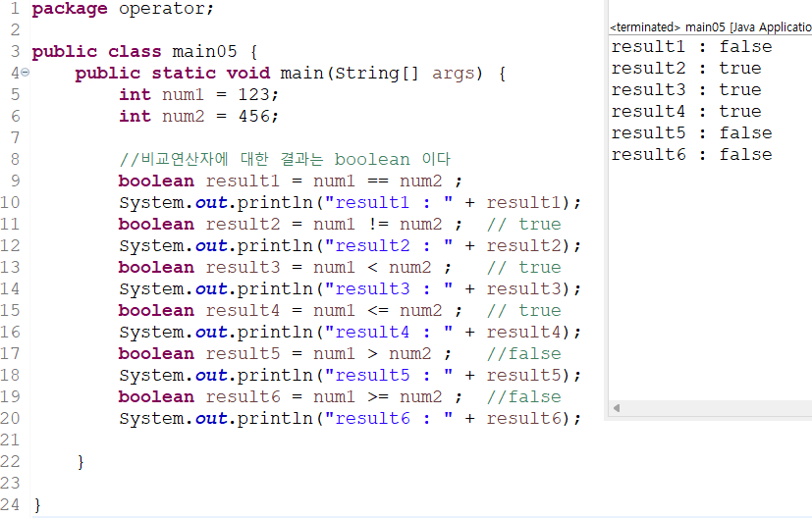Click 'args' parameter on line 4
The height and width of the screenshot is (518, 812).
click(x=453, y=74)
